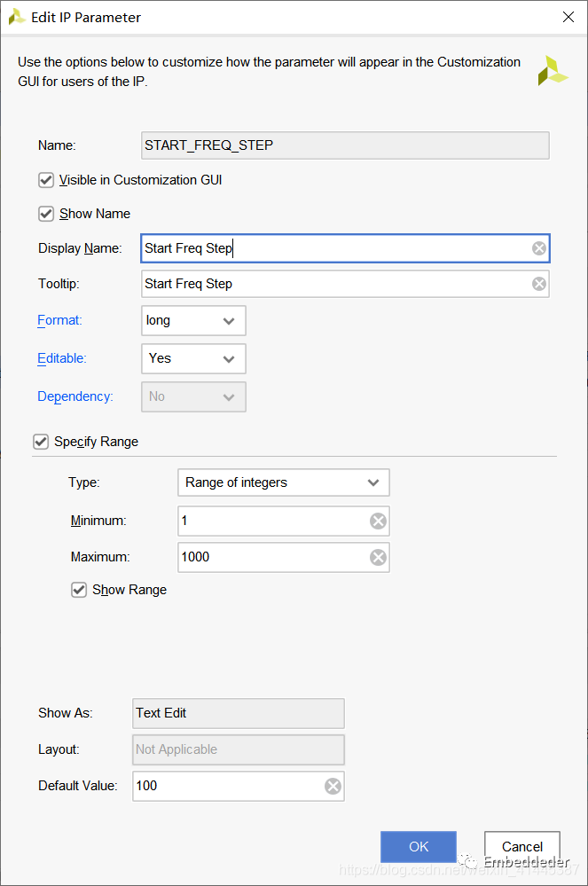Confirm changes with the OK button
This screenshot has width=588, height=886.
pos(418,846)
